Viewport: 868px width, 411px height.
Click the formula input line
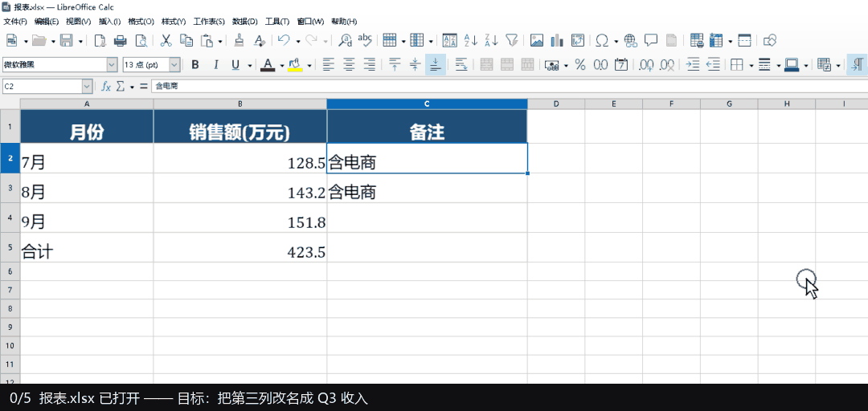508,86
